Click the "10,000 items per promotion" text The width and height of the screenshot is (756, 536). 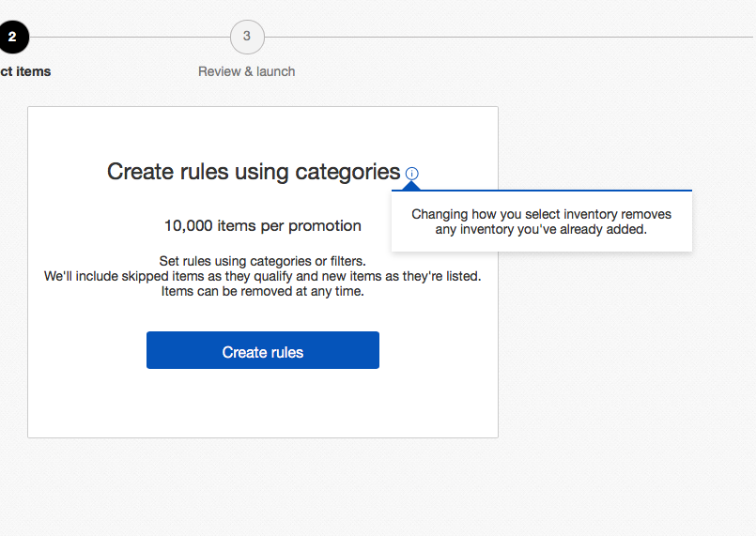pos(263,225)
